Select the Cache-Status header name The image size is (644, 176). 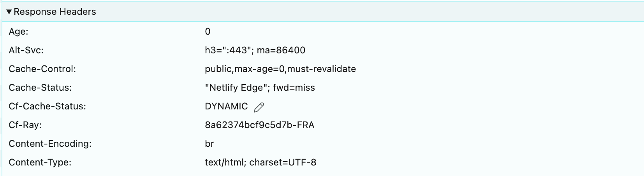coord(40,88)
